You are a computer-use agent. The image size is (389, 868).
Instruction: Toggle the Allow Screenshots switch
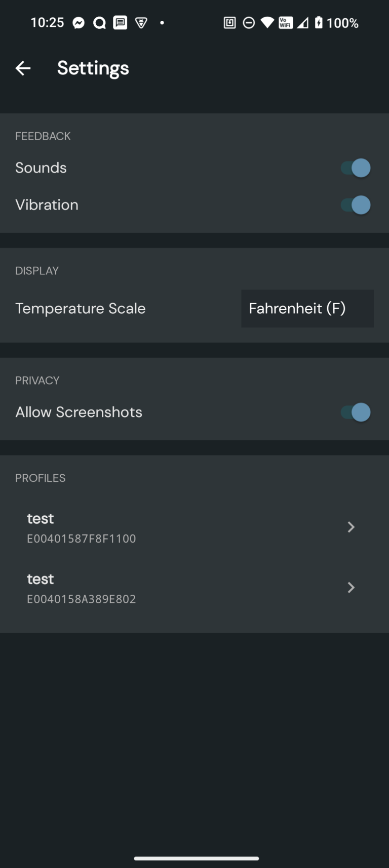tap(356, 412)
